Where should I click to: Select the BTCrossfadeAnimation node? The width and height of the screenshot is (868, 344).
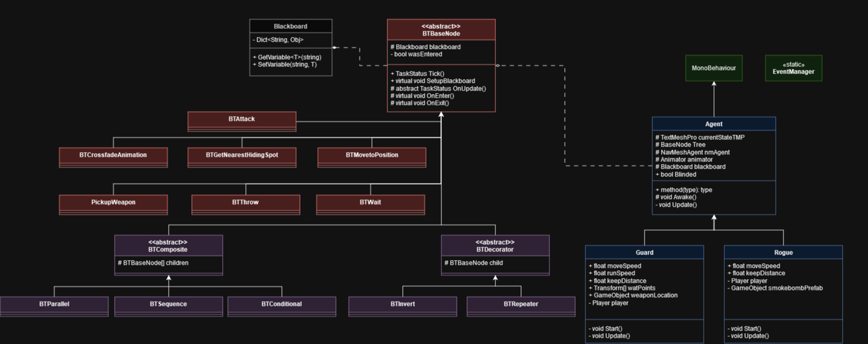click(113, 156)
